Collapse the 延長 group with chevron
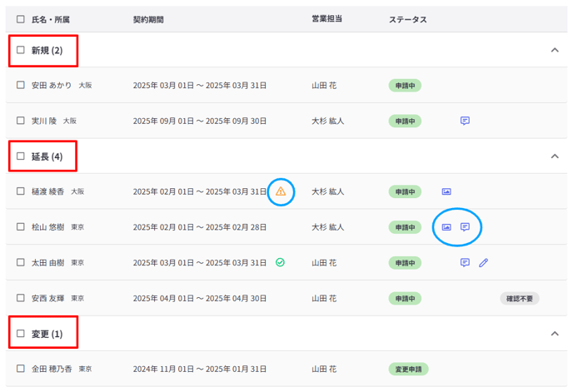Screen dimensions: 573x392 click(x=555, y=156)
